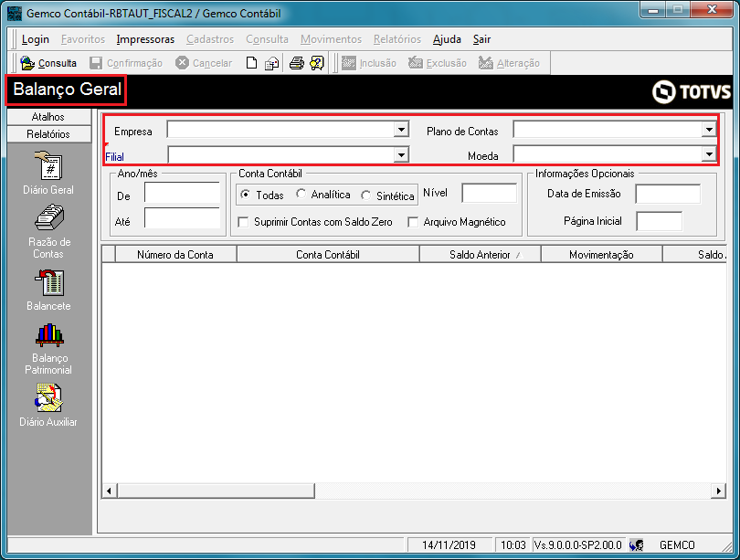The image size is (740, 560).
Task: Click the Inclusão toolbar button
Action: click(368, 63)
